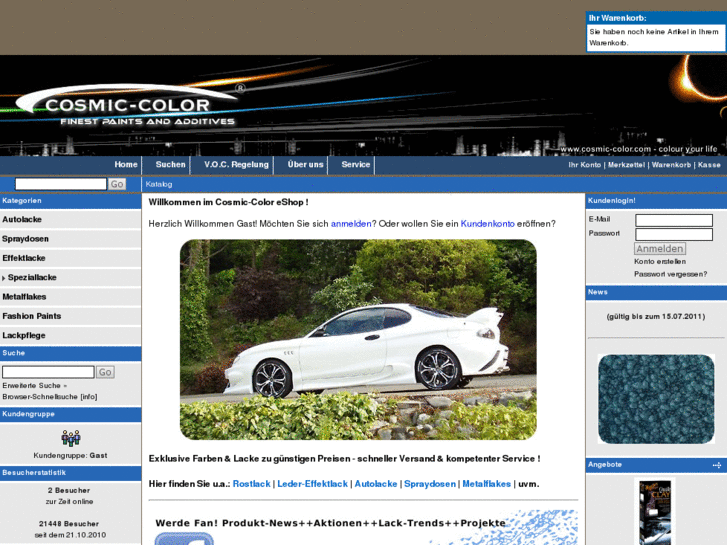Click the arrow icon in Angebote header
Image resolution: width=727 pixels, height=545 pixels.
[x=717, y=465]
